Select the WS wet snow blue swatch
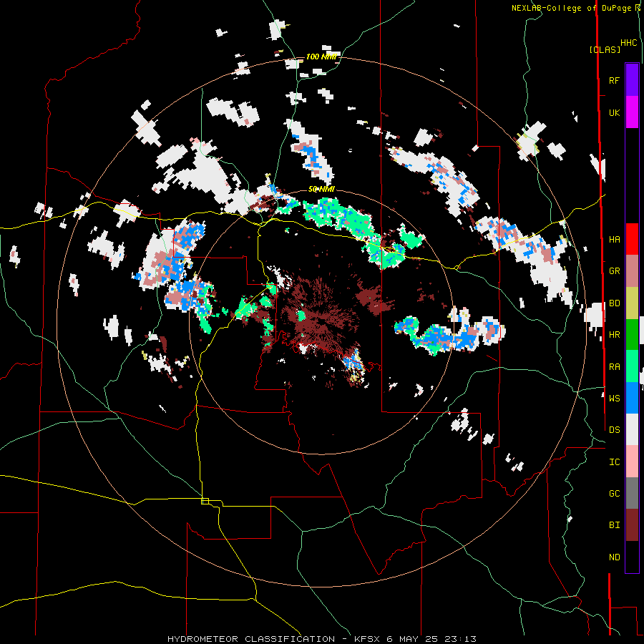The height and width of the screenshot is (644, 644). (x=632, y=398)
